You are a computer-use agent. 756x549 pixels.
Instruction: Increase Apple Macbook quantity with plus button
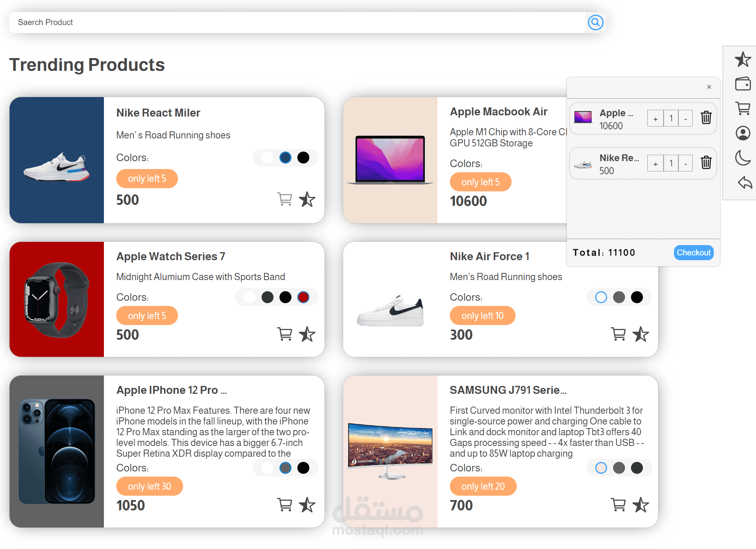click(655, 118)
